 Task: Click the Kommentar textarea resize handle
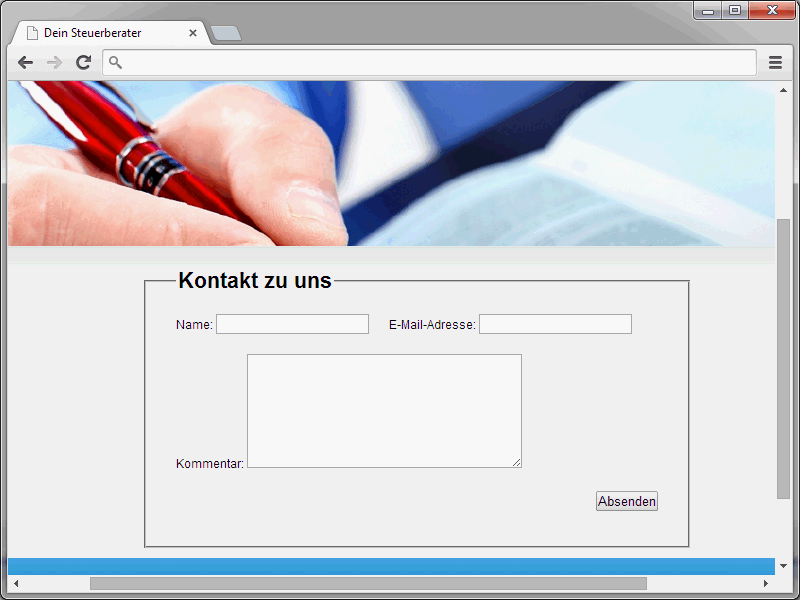coord(516,462)
